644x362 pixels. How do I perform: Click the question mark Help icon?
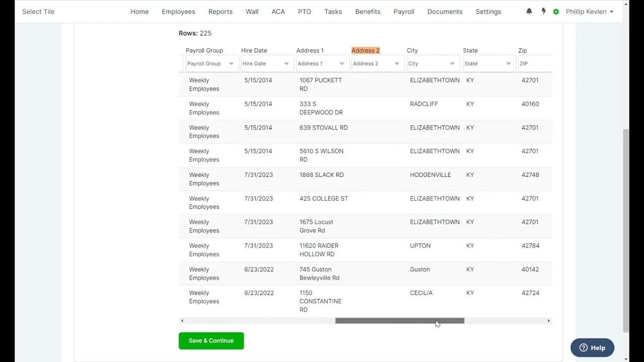click(583, 348)
